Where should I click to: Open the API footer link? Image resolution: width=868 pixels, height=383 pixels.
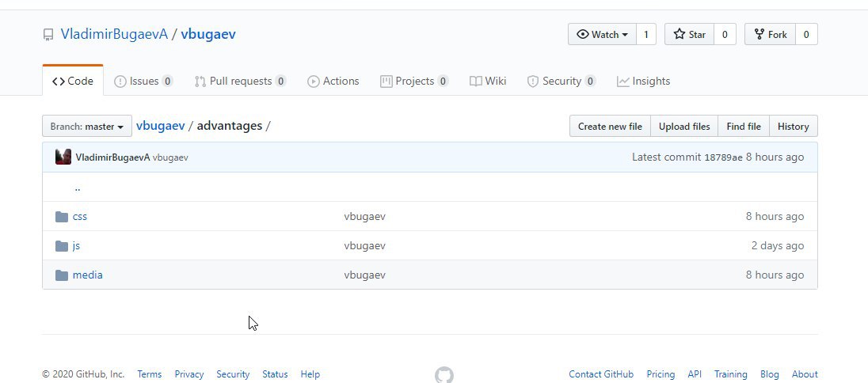(695, 374)
